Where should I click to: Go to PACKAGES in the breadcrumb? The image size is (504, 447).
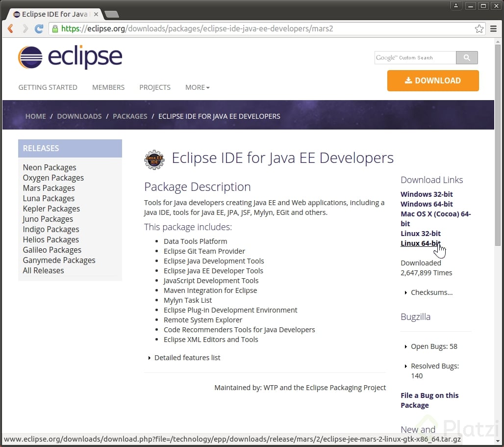click(130, 116)
